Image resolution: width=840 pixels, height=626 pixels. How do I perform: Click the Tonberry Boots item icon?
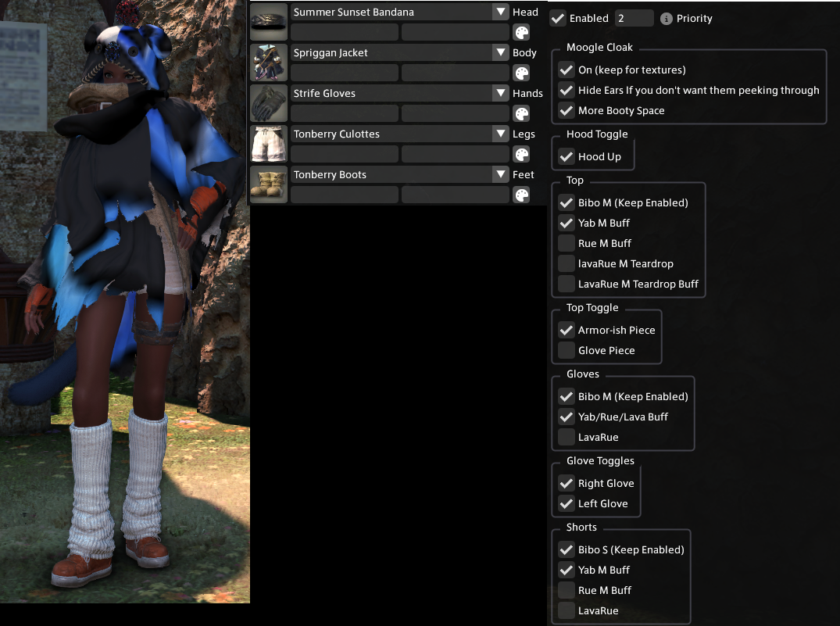[269, 185]
